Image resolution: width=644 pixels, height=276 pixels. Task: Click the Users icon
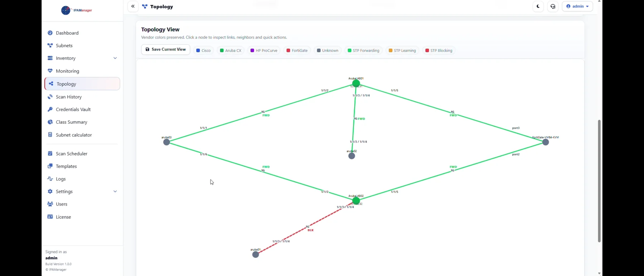click(x=50, y=204)
